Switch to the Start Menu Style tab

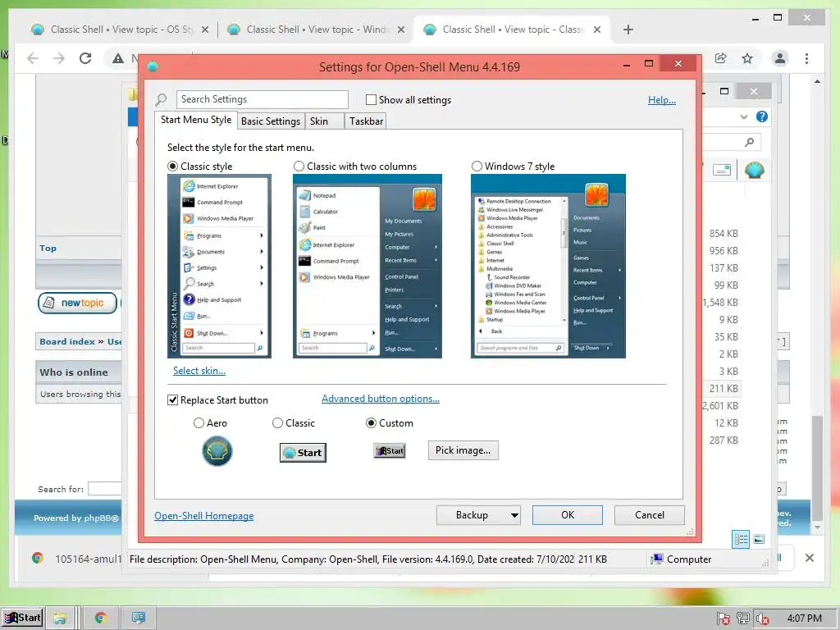point(196,120)
